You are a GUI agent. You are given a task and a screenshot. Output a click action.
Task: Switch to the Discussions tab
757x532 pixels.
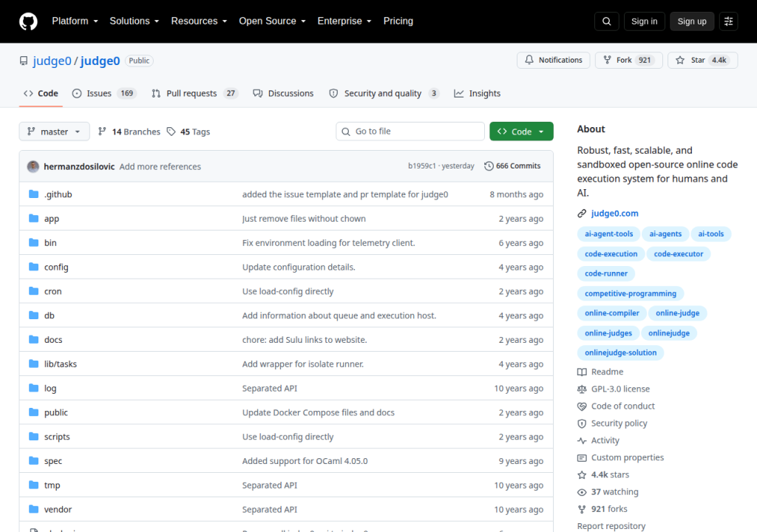point(283,94)
